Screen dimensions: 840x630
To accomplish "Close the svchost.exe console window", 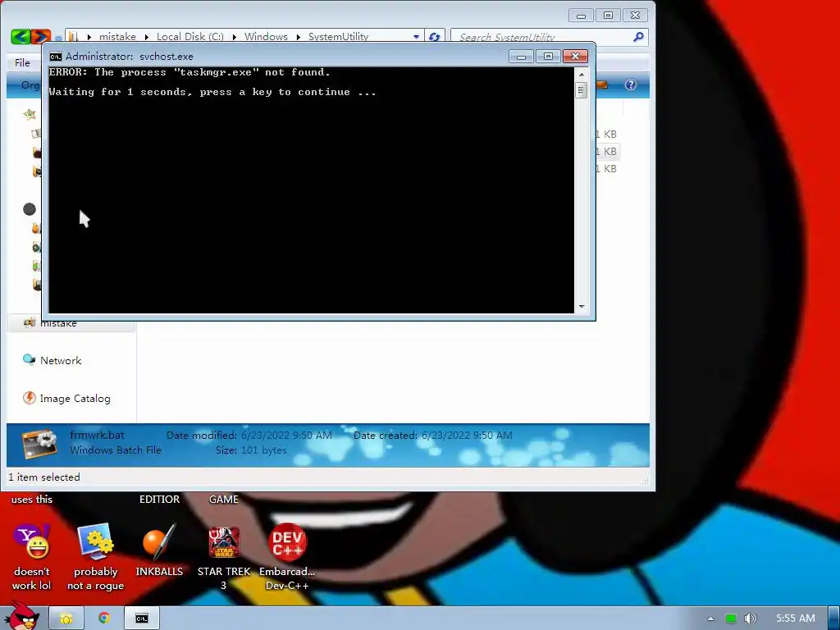I will [x=575, y=57].
